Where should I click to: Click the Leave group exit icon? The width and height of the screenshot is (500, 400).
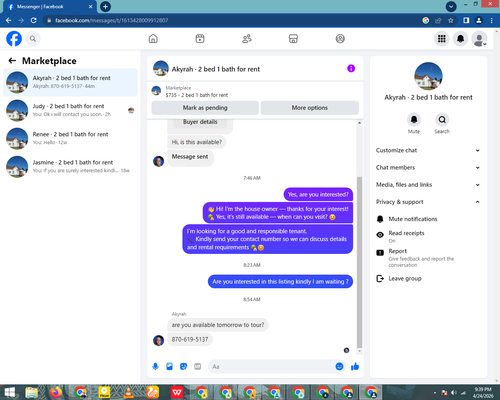(x=380, y=278)
